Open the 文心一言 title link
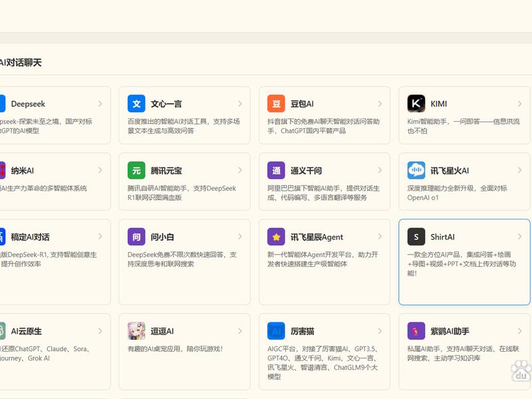This screenshot has width=532, height=399. click(166, 104)
